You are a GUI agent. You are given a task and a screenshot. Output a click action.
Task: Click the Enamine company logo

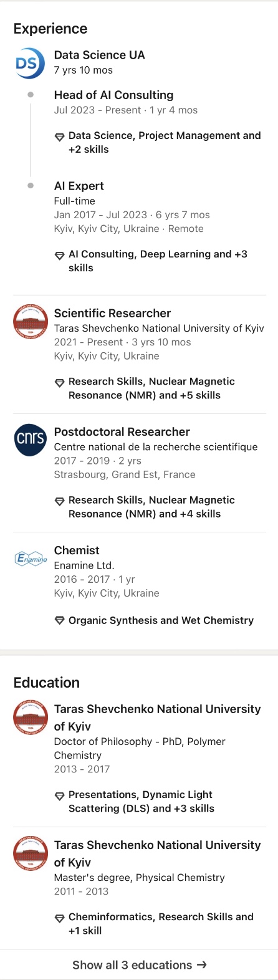click(31, 559)
